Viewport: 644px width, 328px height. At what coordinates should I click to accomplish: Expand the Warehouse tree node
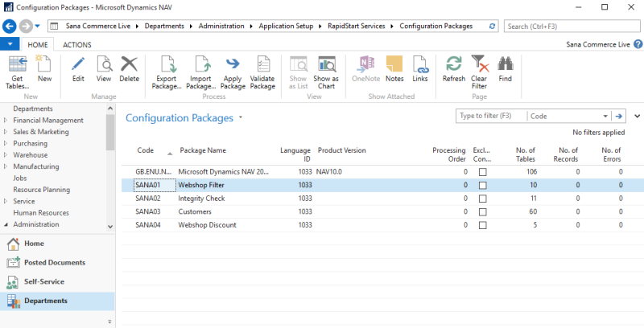pyautogui.click(x=6, y=155)
